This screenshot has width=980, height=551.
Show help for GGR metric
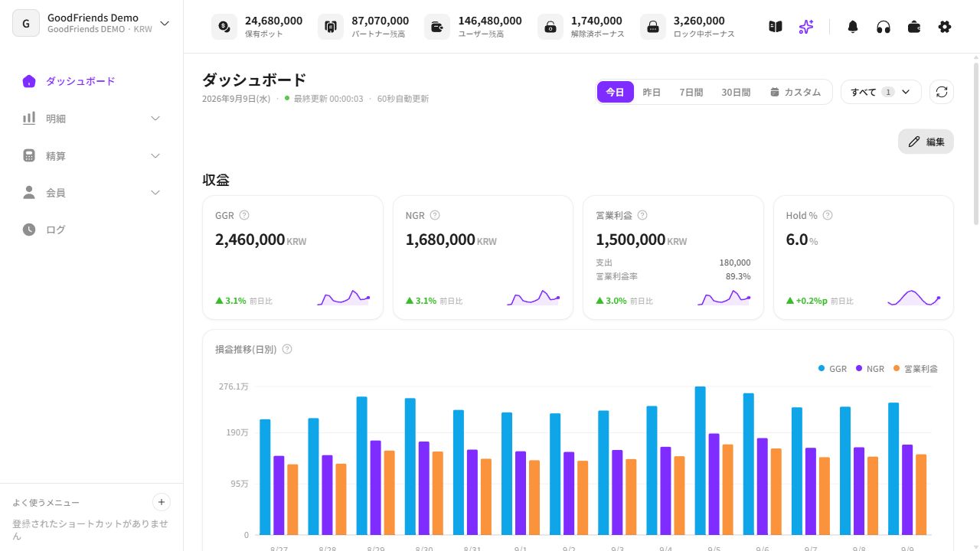pos(244,216)
